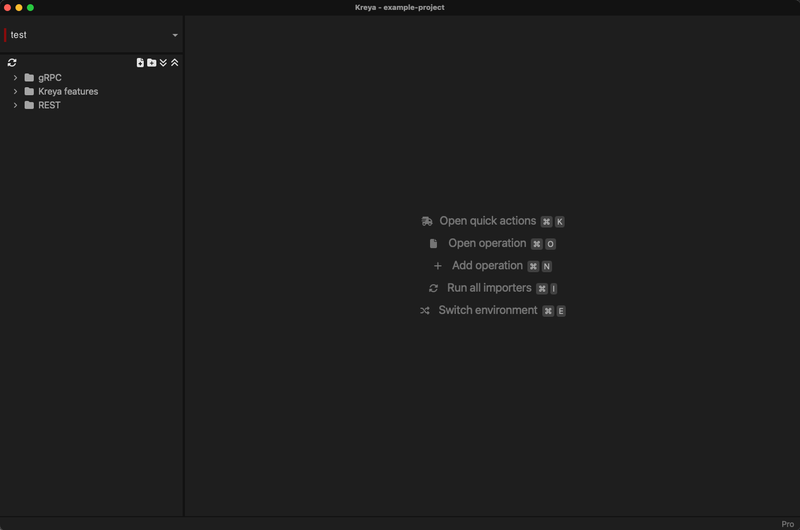The height and width of the screenshot is (530, 800).
Task: Click Run all importers in the center
Action: (488, 288)
